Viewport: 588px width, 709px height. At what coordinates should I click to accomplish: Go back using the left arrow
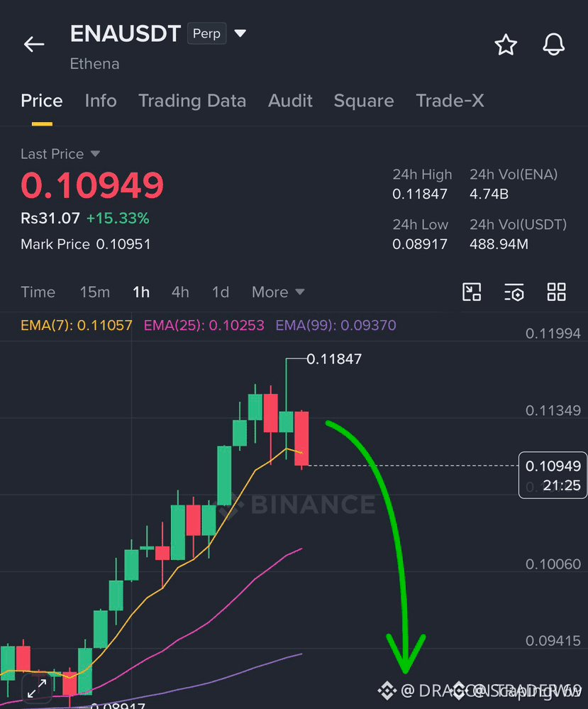(x=34, y=44)
